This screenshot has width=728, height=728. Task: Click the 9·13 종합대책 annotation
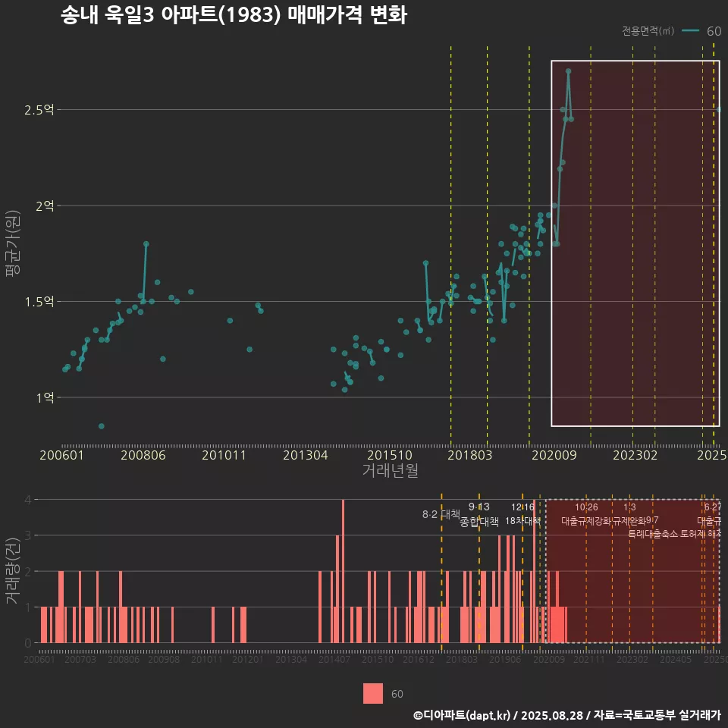coord(479,514)
